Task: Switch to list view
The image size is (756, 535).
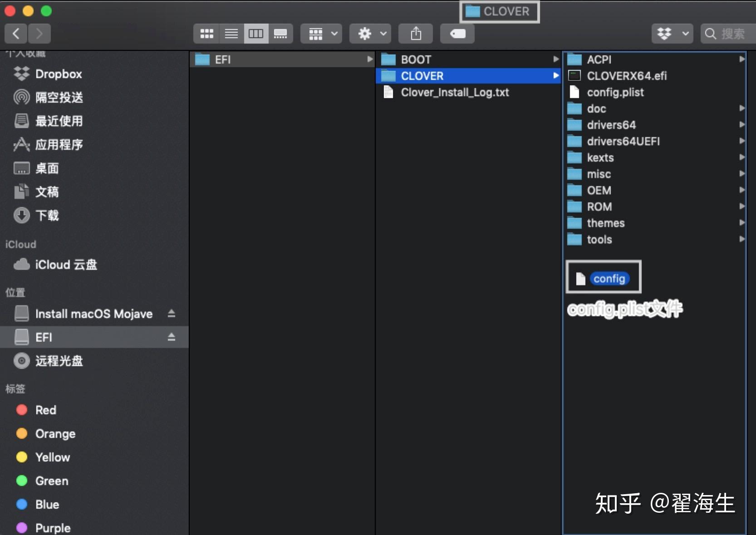Action: click(231, 34)
